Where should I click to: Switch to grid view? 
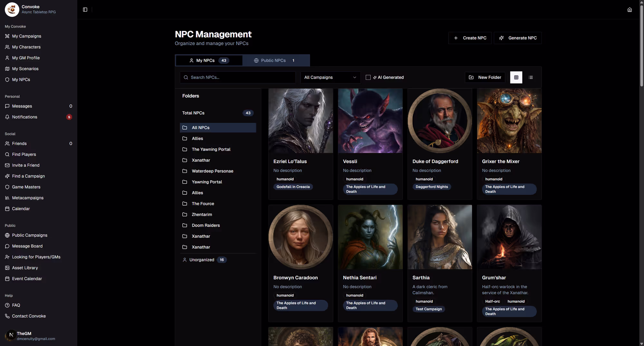pos(516,77)
